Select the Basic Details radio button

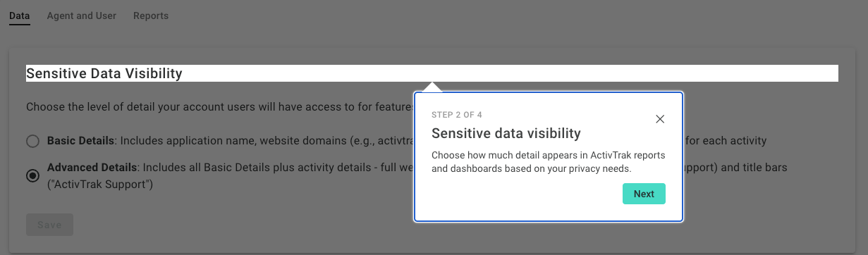32,141
